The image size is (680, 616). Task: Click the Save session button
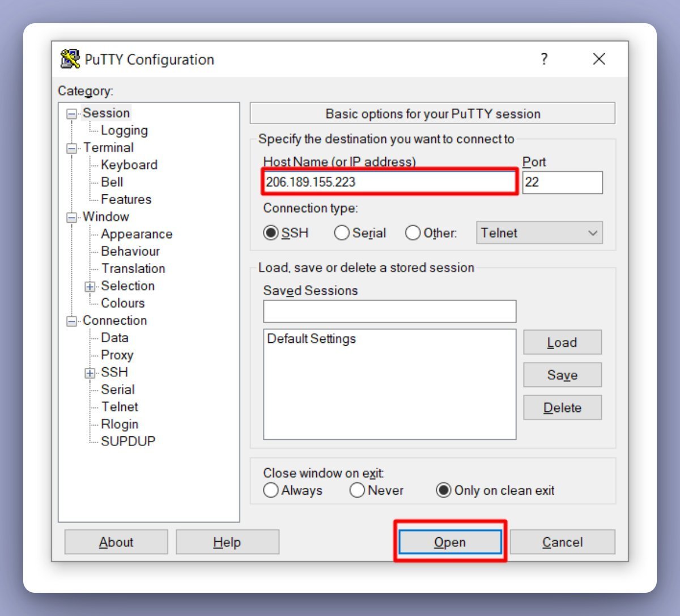point(562,375)
